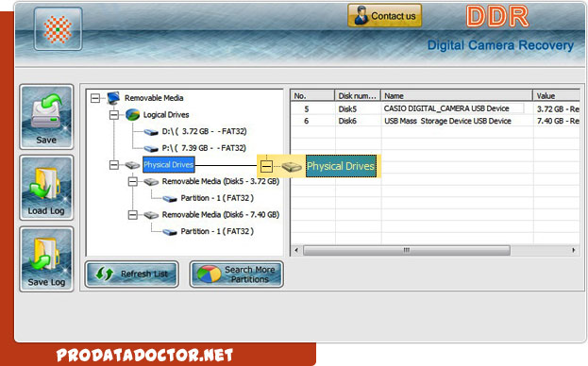The width and height of the screenshot is (588, 366).
Task: Click partition icon under Disk5
Action: pos(170,198)
